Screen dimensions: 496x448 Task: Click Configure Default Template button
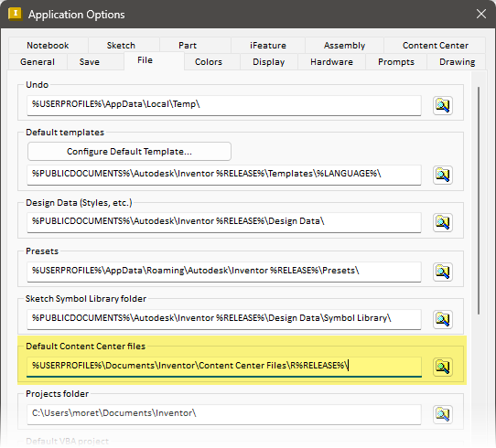pos(129,152)
